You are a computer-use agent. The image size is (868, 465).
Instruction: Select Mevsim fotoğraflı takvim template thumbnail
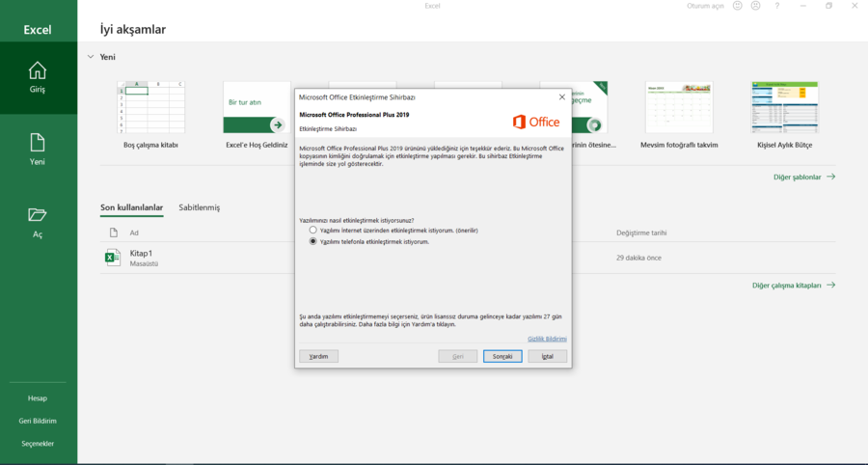[x=679, y=107]
